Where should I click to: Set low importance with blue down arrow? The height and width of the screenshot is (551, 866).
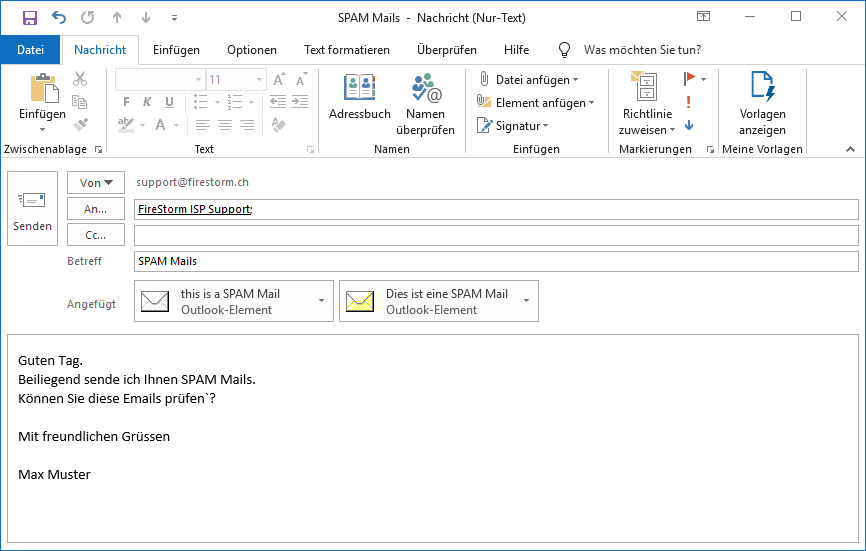689,125
